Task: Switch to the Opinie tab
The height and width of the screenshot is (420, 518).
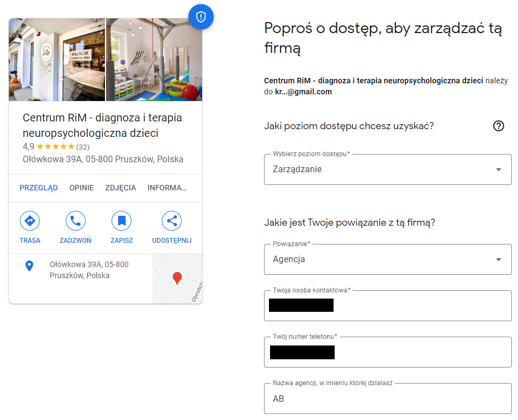Action: click(x=82, y=188)
